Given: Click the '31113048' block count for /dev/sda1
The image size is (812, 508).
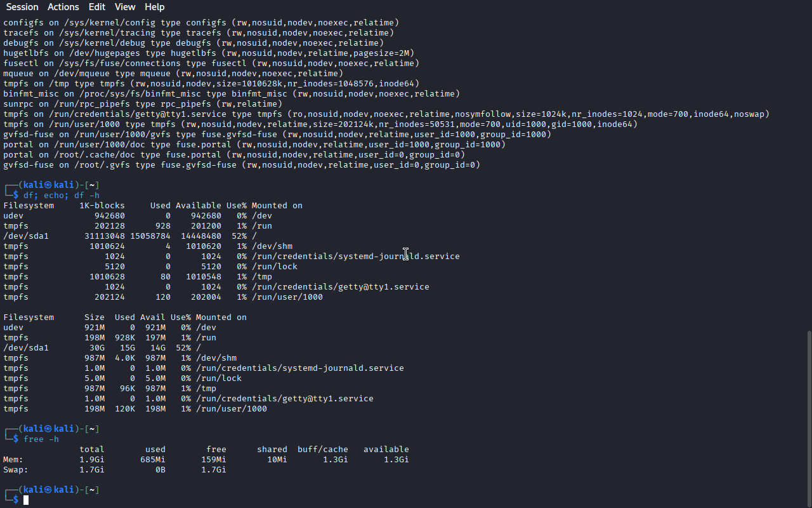Looking at the screenshot, I should click(x=105, y=236).
